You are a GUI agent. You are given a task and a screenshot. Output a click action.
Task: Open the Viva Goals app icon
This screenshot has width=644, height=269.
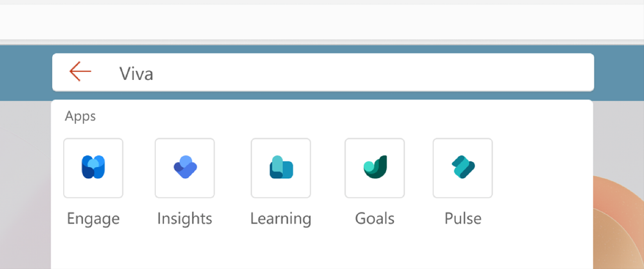click(375, 168)
